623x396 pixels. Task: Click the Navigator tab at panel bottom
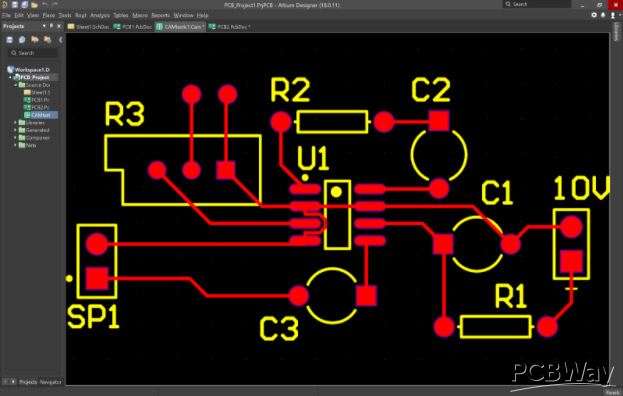(51, 382)
